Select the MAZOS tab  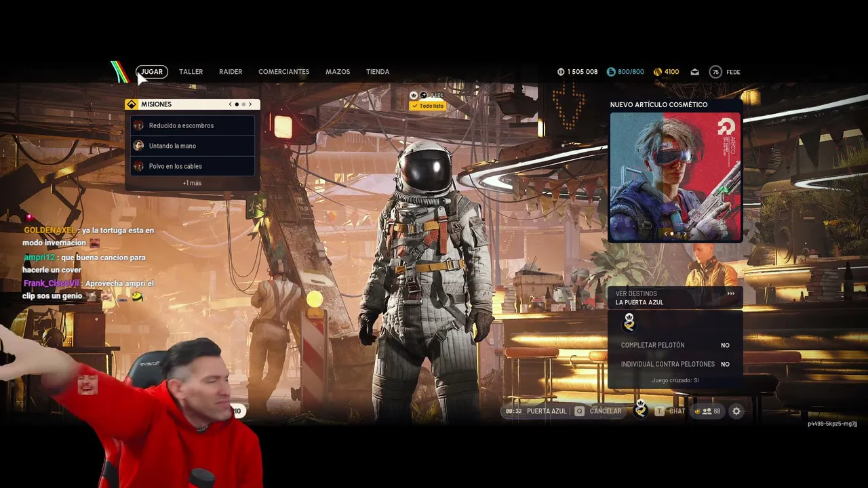[x=338, y=72]
